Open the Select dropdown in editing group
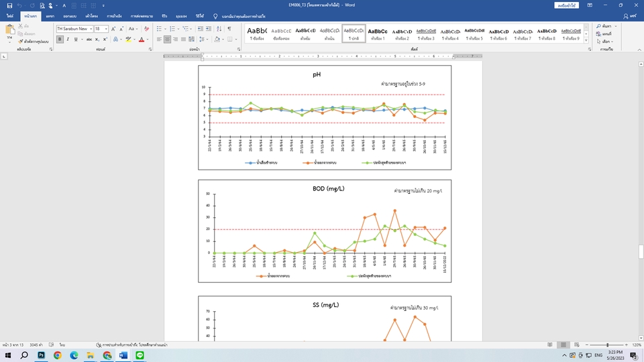Screen dimensions: 644x362 click(x=605, y=42)
